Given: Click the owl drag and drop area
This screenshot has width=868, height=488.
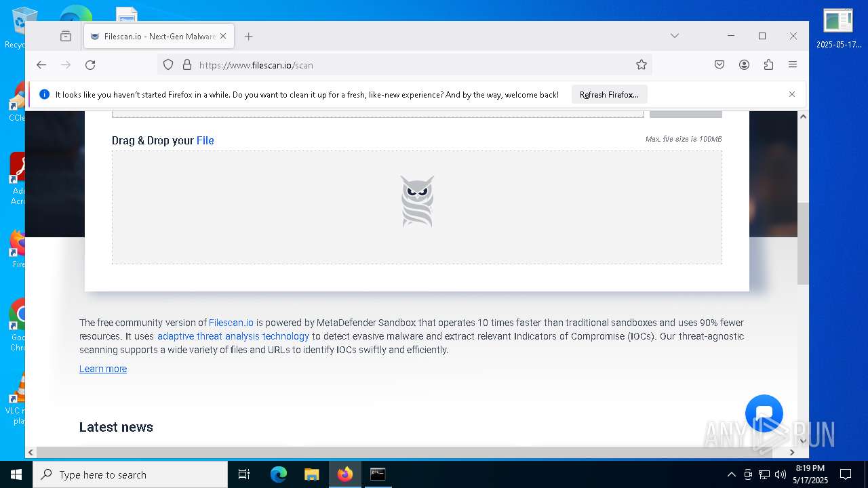Looking at the screenshot, I should pos(417,207).
